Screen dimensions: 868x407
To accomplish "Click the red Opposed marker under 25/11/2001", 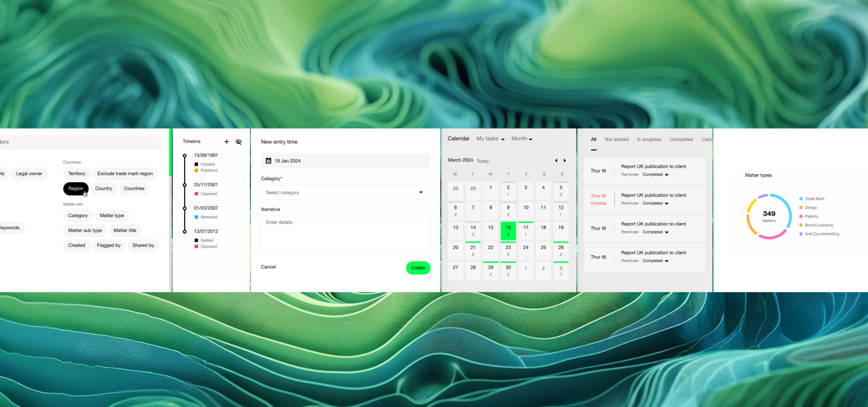I will [x=196, y=194].
